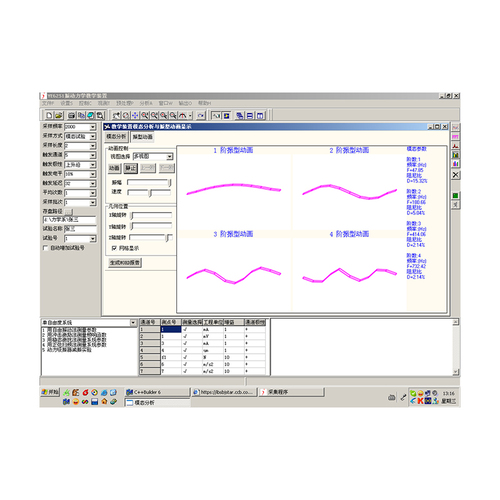
Task: Click the X icon in right sidebar
Action: pyautogui.click(x=455, y=175)
